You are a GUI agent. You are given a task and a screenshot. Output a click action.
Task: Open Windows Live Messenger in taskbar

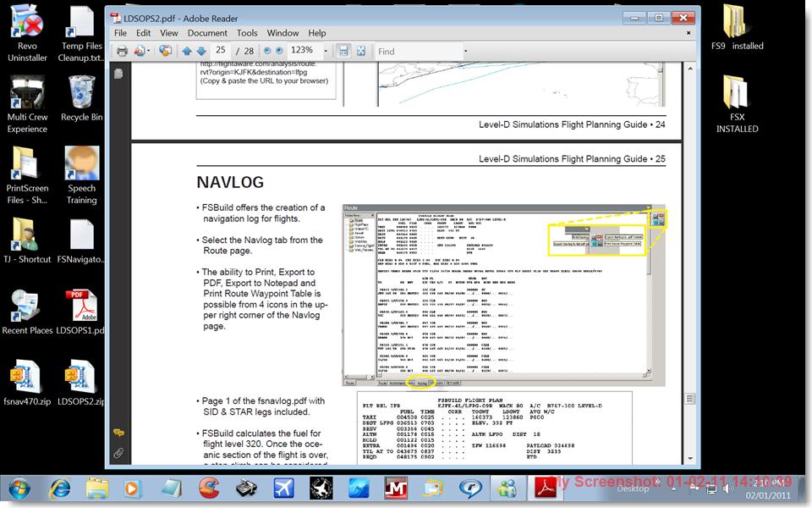[507, 489]
